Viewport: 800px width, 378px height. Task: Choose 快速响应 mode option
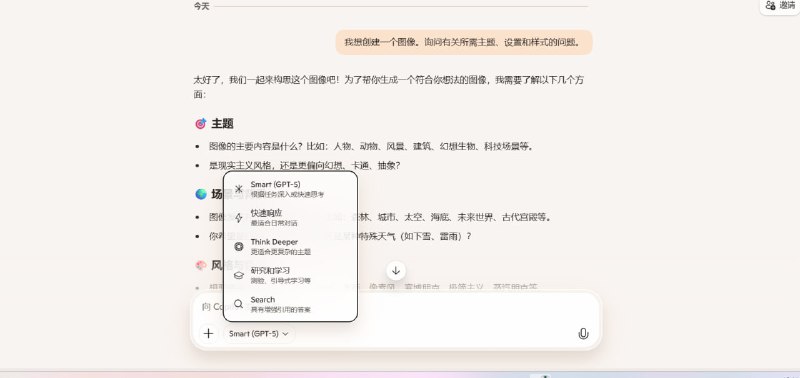[290, 218]
